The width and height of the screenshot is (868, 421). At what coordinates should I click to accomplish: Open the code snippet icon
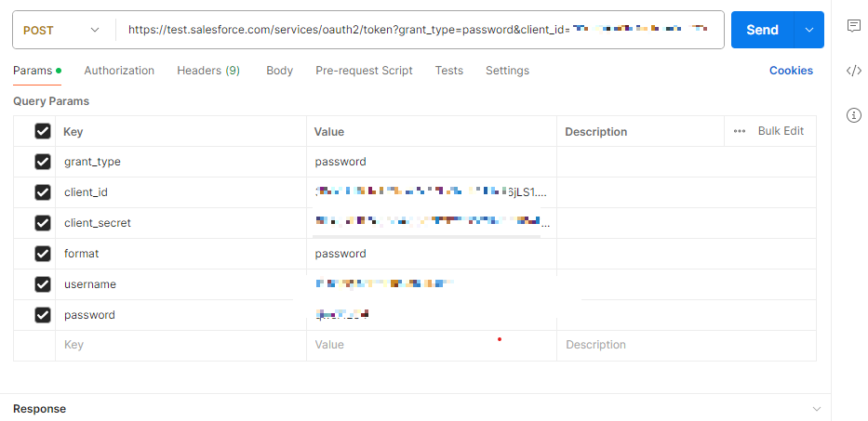(854, 71)
